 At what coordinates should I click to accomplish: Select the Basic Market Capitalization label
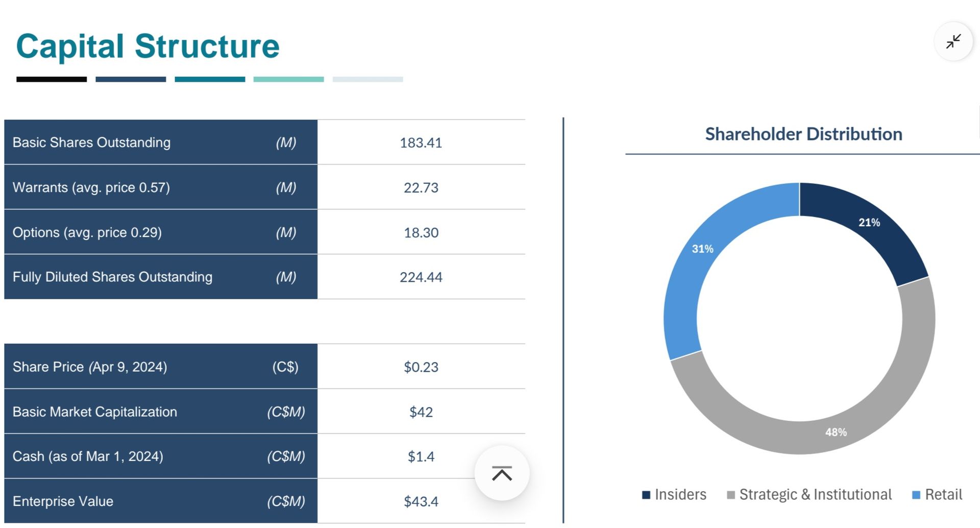coord(95,412)
